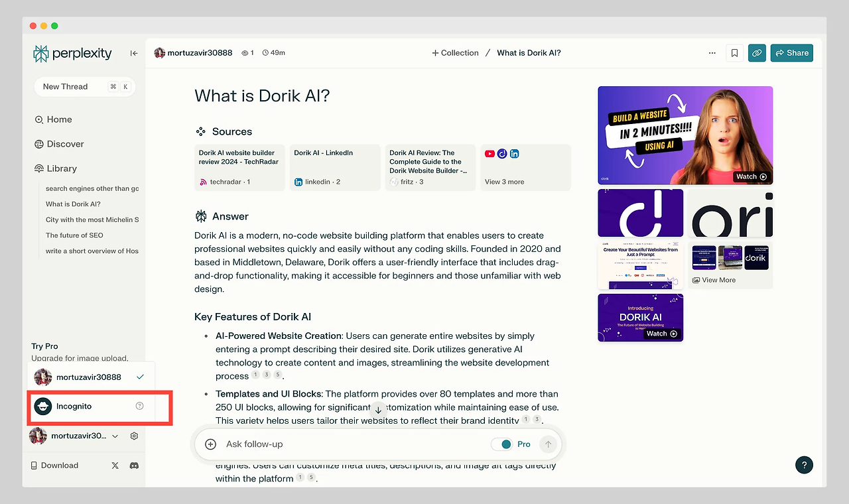Viewport: 849px width, 504px height.
Task: Expand View More images
Action: 730,265
